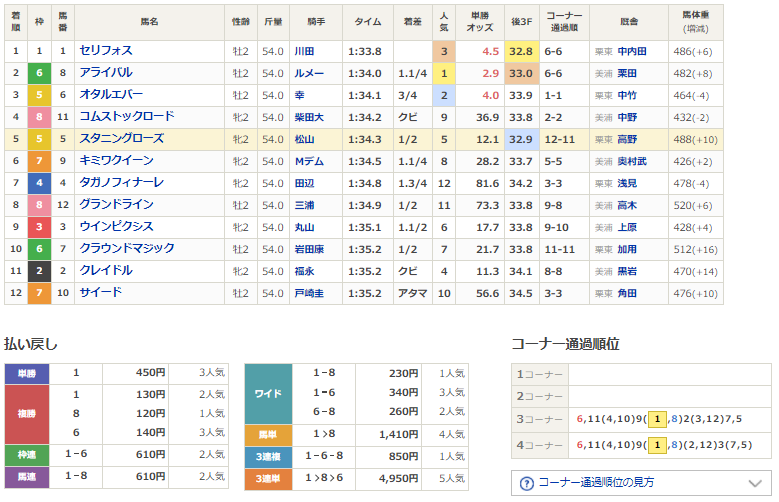The width and height of the screenshot is (779, 502).
Task: Click the 4コーナー passing order text
Action: coord(664,445)
